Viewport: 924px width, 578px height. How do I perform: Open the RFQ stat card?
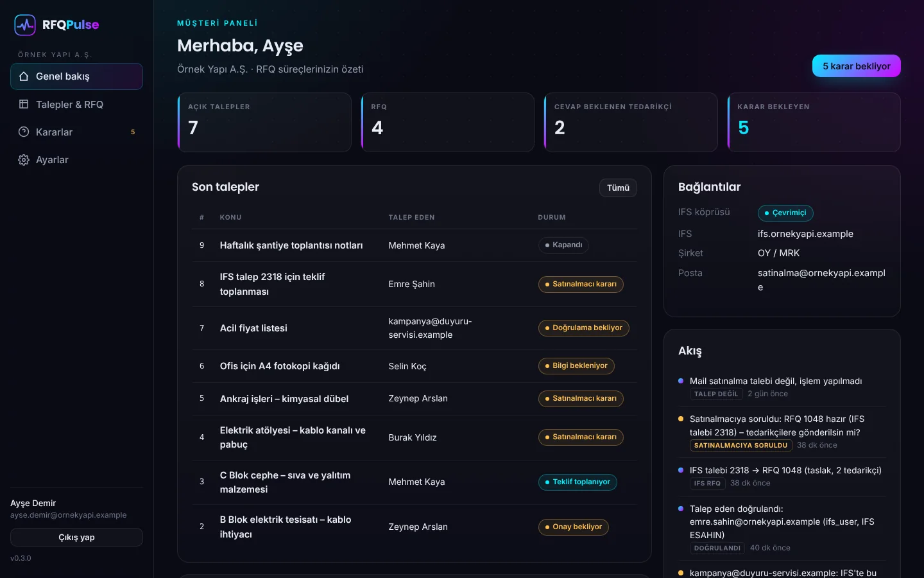448,122
